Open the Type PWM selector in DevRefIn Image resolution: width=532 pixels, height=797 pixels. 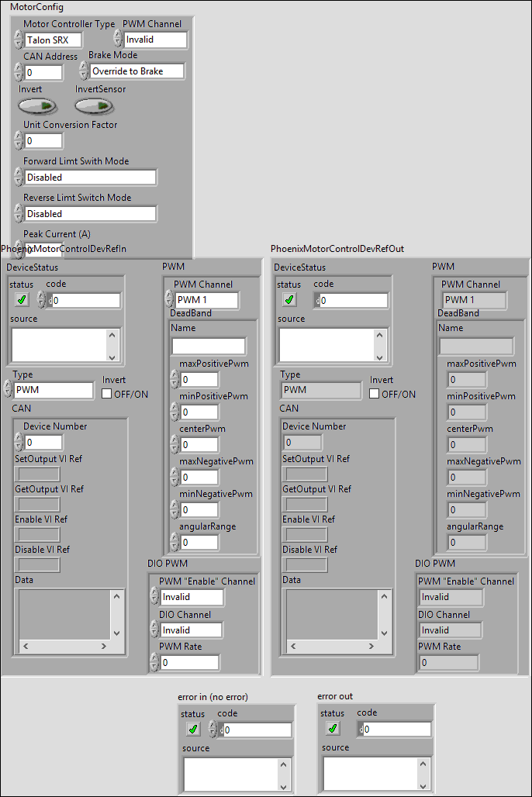click(54, 390)
